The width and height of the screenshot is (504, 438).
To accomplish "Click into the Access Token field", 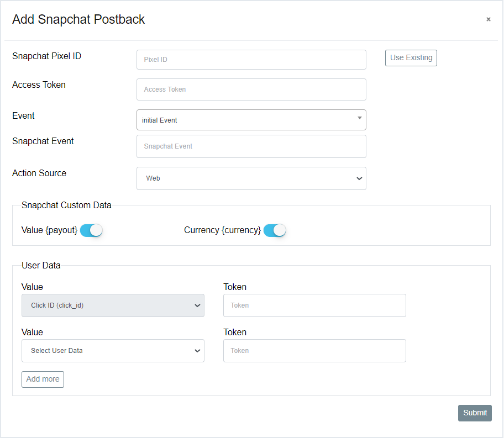I will point(251,89).
